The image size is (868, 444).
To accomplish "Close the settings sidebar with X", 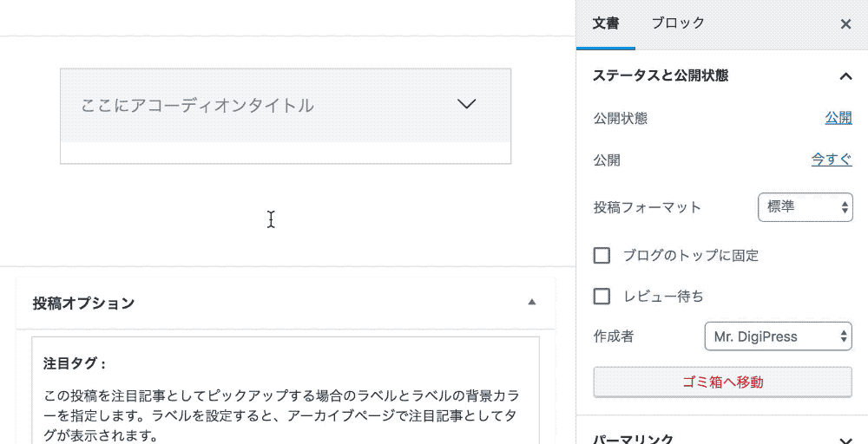I will coord(845,24).
